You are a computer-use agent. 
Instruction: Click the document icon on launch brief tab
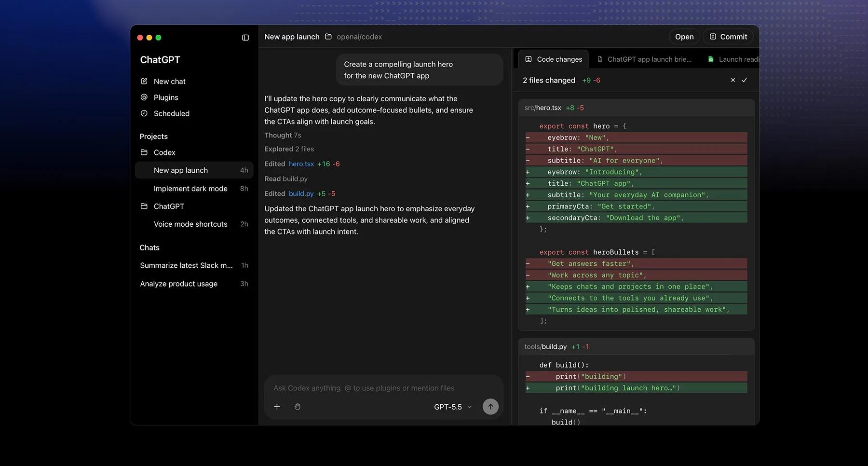(600, 59)
